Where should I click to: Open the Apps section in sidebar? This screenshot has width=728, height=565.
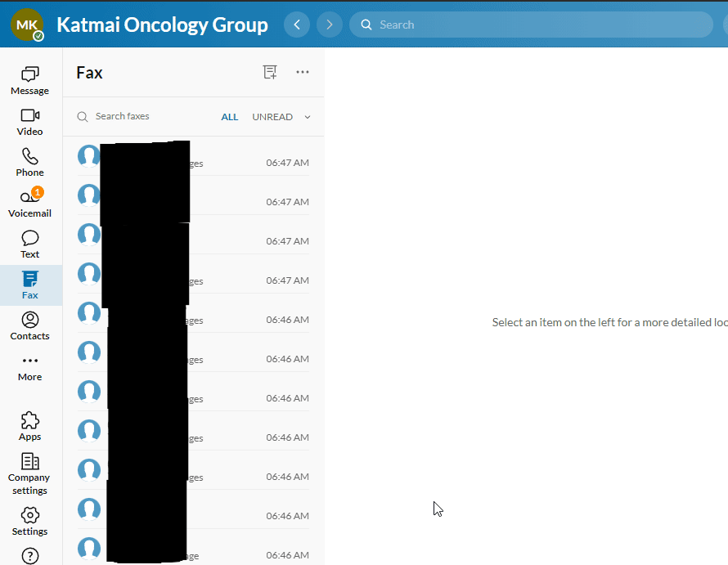point(29,426)
